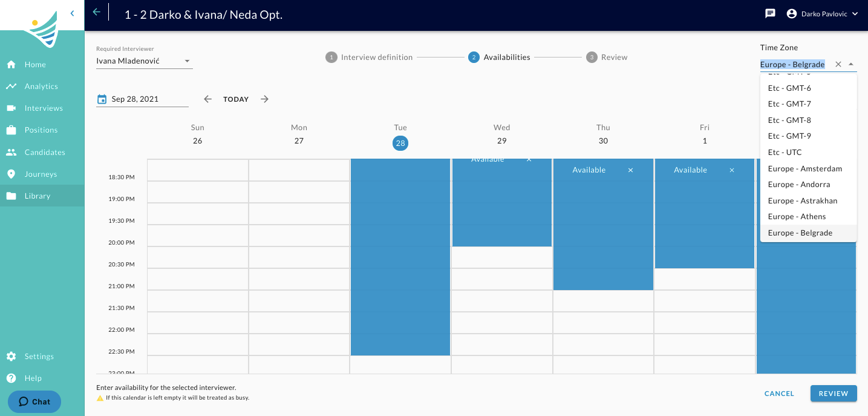
Task: Open the calendar date picker icon
Action: click(x=102, y=99)
